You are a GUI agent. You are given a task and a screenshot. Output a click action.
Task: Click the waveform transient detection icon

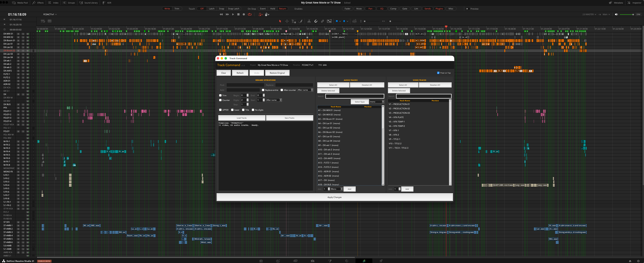354,21
